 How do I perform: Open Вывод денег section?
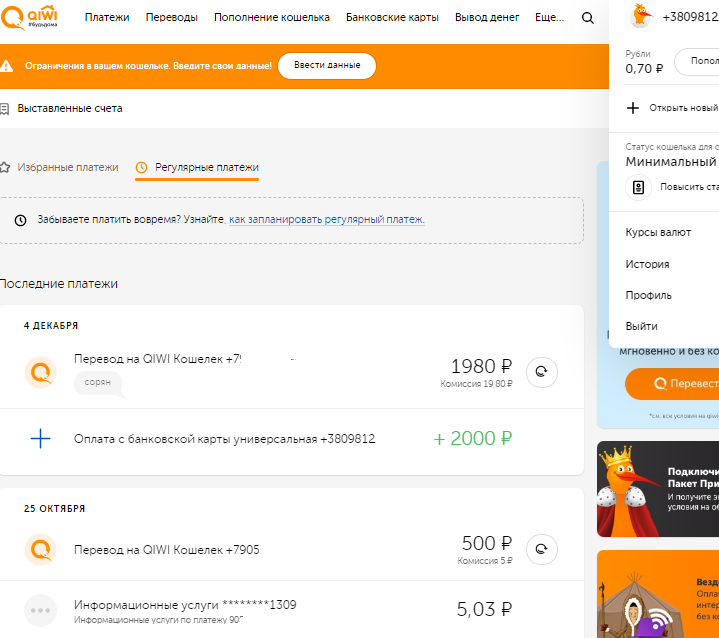[x=487, y=17]
